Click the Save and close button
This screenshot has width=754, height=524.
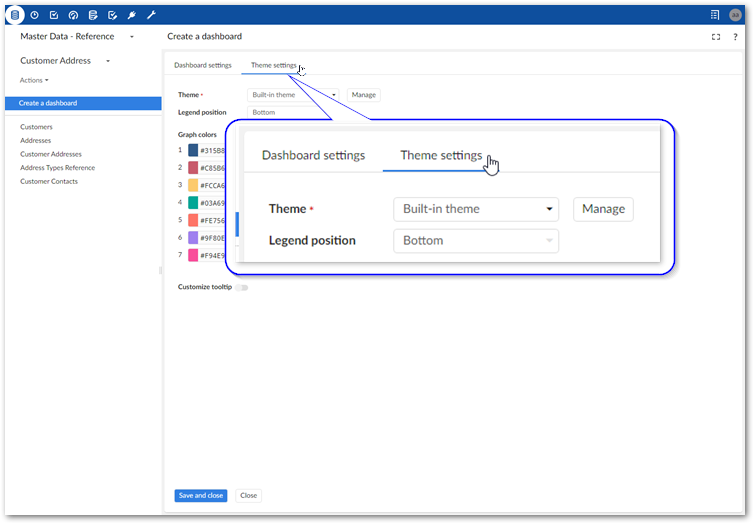point(201,496)
